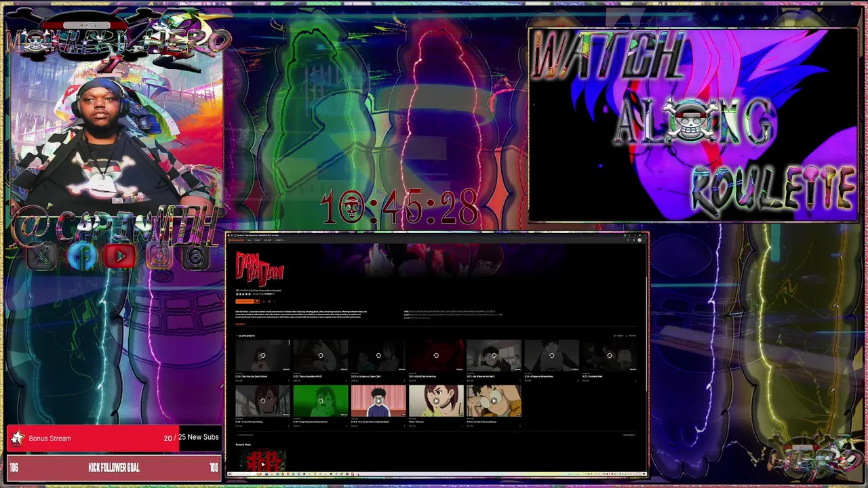Click the 10:45:28 stream timer
The width and height of the screenshot is (868, 488).
click(399, 208)
